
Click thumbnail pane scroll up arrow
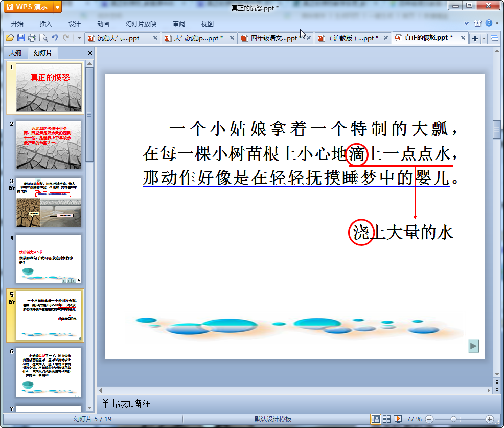pyautogui.click(x=89, y=64)
